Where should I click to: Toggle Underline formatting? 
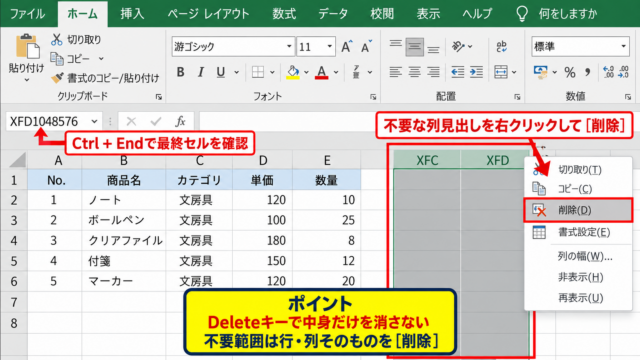click(221, 72)
